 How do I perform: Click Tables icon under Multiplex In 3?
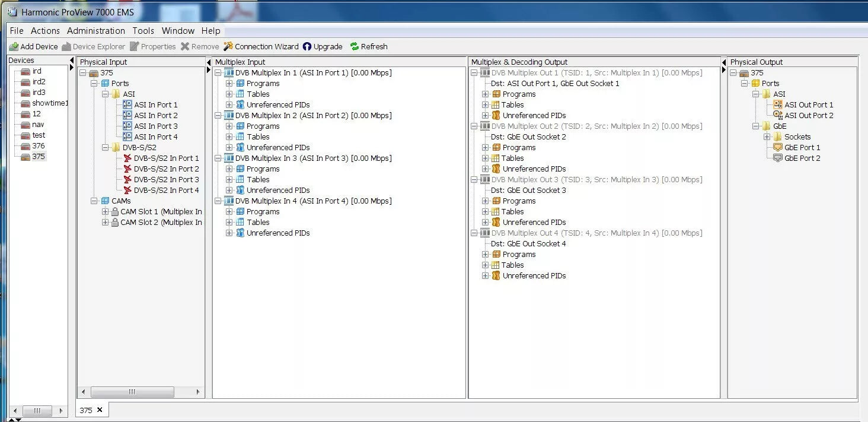tap(240, 179)
